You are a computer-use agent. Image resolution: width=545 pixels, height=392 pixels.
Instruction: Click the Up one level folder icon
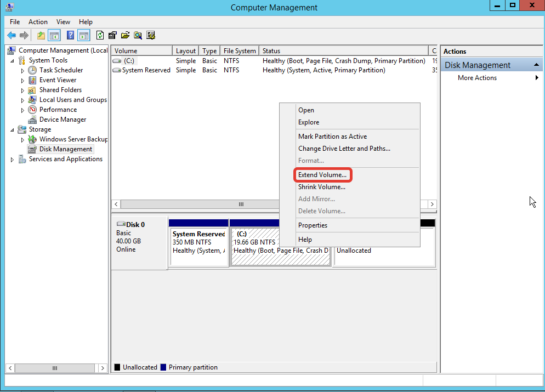[41, 36]
